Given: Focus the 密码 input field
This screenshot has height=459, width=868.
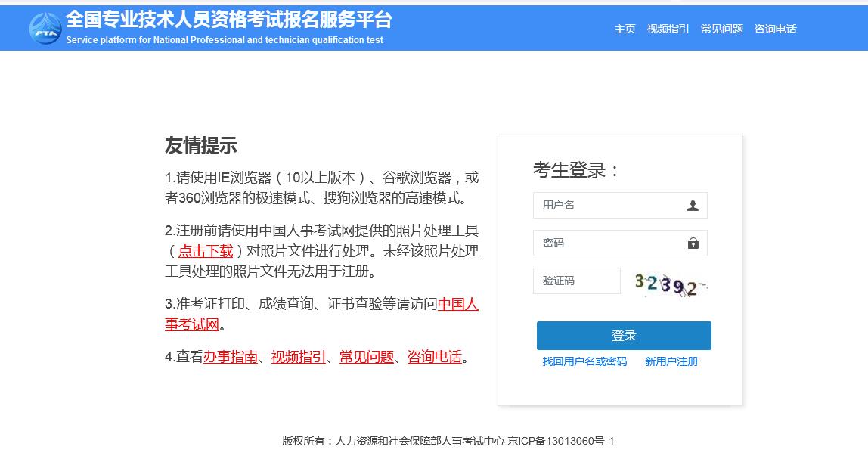Looking at the screenshot, I should 620,243.
